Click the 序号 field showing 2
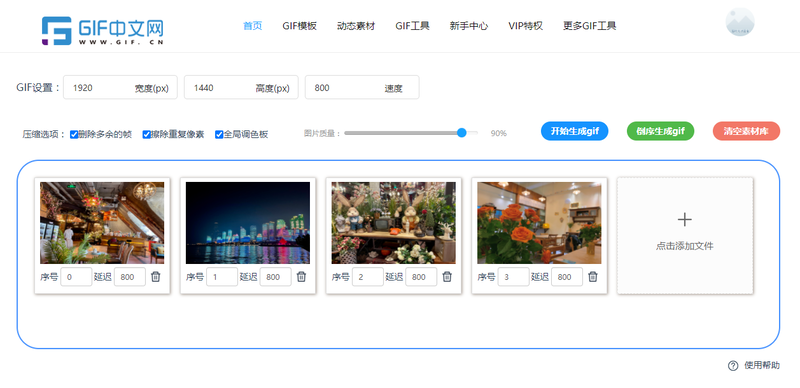Screen dimensions: 800x388 click(x=368, y=277)
